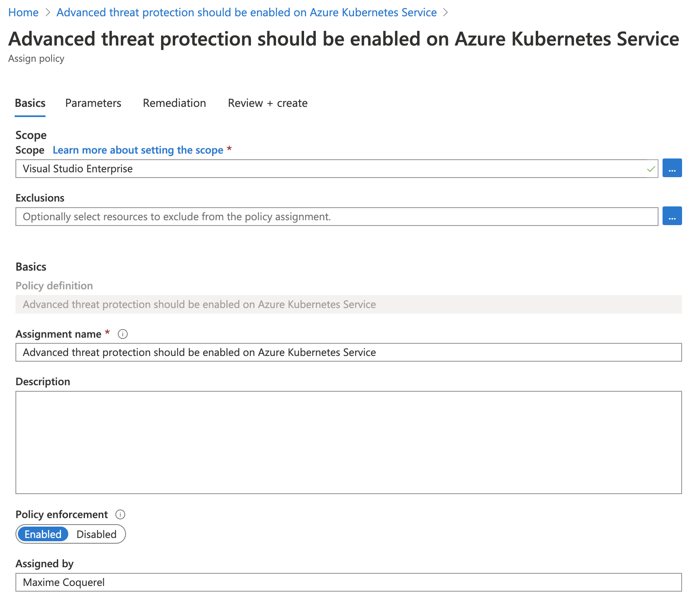Select the Basics tab
The height and width of the screenshot is (616, 691).
click(30, 103)
